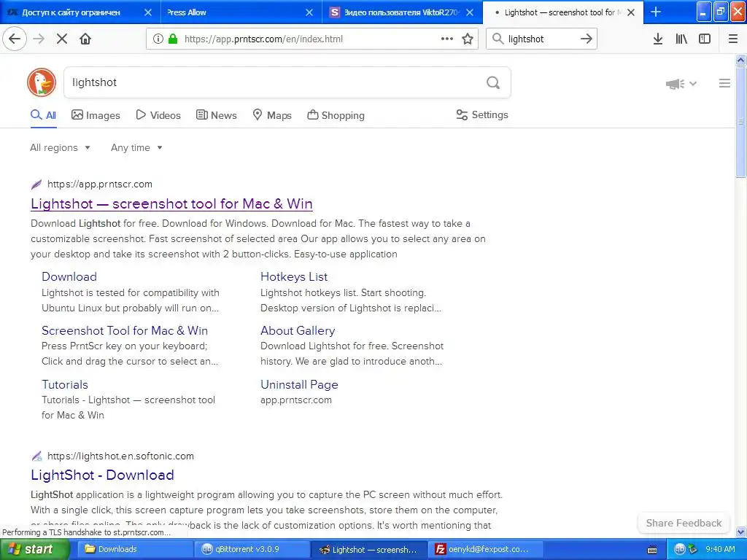Click the taskbar clock showing 9:40 AM

tap(720, 549)
